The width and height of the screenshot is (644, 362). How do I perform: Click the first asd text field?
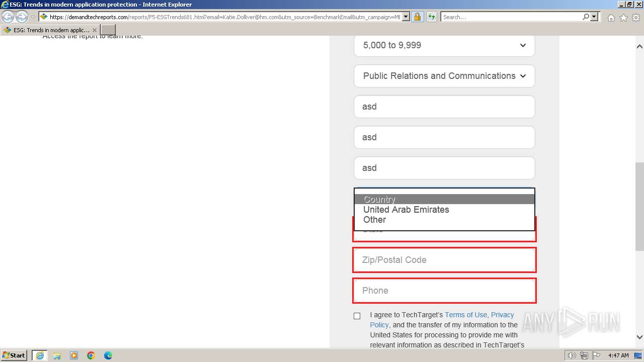coord(444,107)
